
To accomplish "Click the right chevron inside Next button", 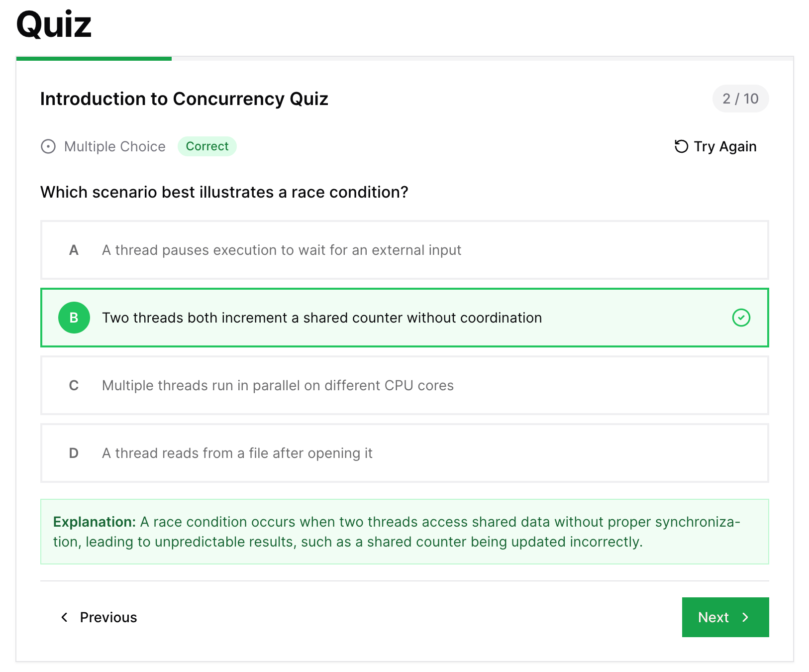I will pyautogui.click(x=746, y=617).
